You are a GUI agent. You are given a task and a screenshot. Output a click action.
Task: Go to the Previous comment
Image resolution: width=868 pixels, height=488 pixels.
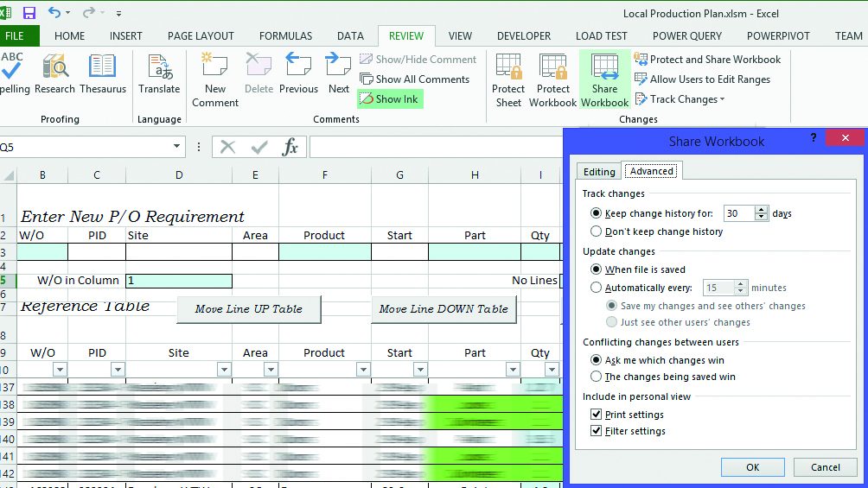coord(298,74)
